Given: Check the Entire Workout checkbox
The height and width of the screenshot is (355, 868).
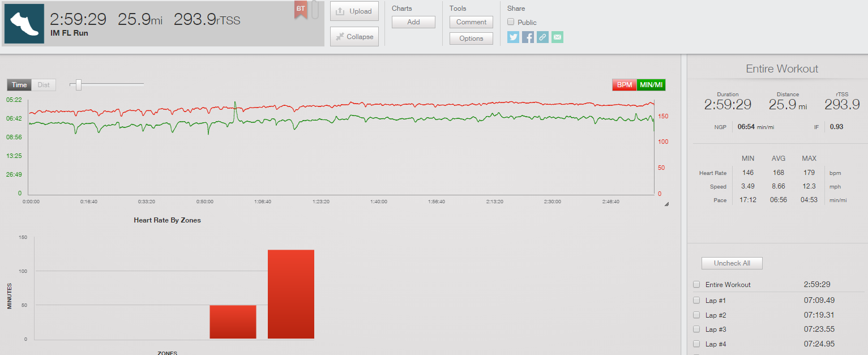Looking at the screenshot, I should pos(696,284).
